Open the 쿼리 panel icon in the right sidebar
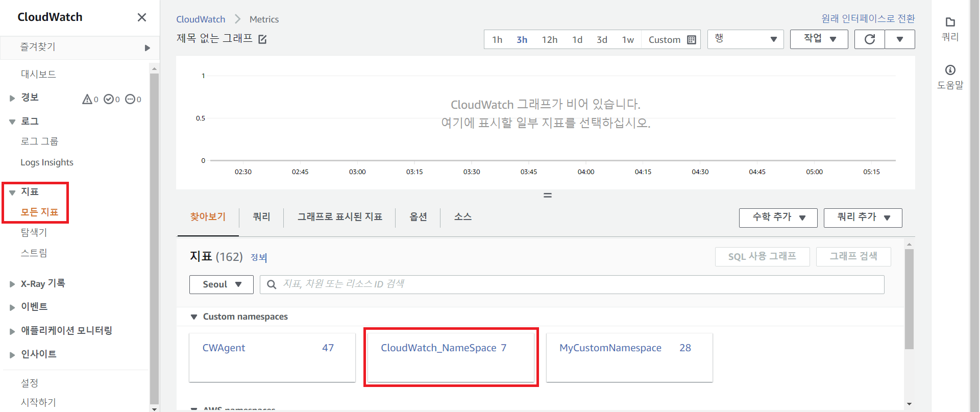Image resolution: width=980 pixels, height=412 pixels. [950, 22]
